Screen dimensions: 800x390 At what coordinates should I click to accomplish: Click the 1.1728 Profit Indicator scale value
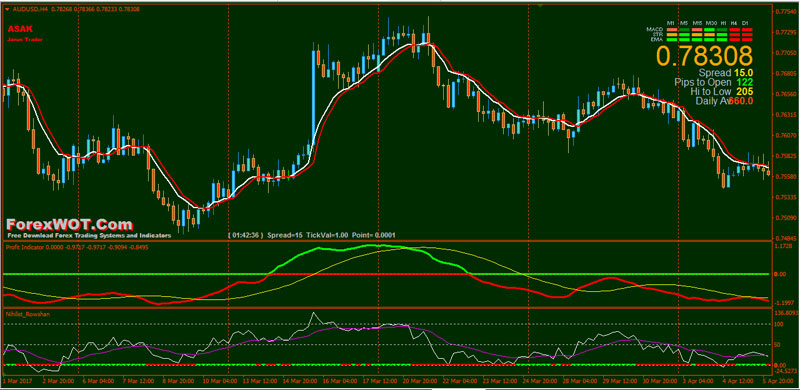tap(784, 246)
